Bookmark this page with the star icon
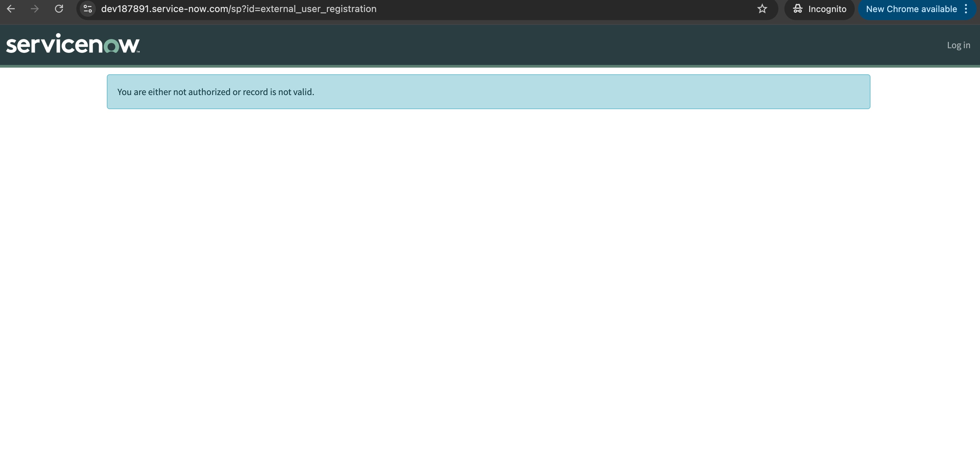The image size is (980, 470). [x=762, y=9]
